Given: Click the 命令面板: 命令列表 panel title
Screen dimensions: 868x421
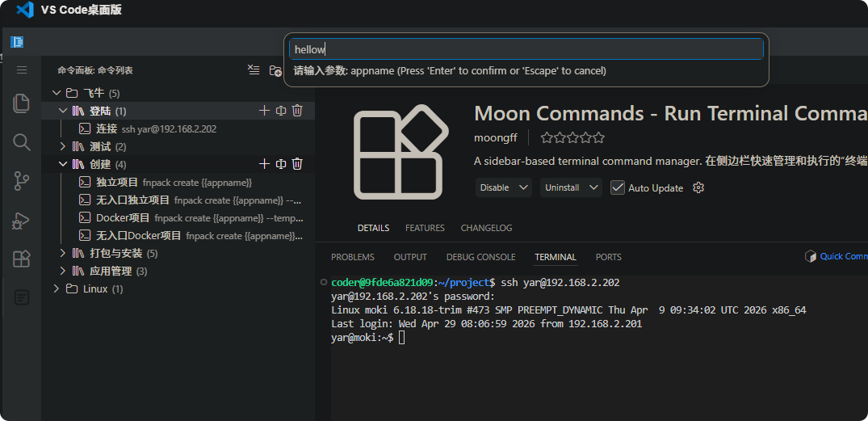Looking at the screenshot, I should click(95, 70).
